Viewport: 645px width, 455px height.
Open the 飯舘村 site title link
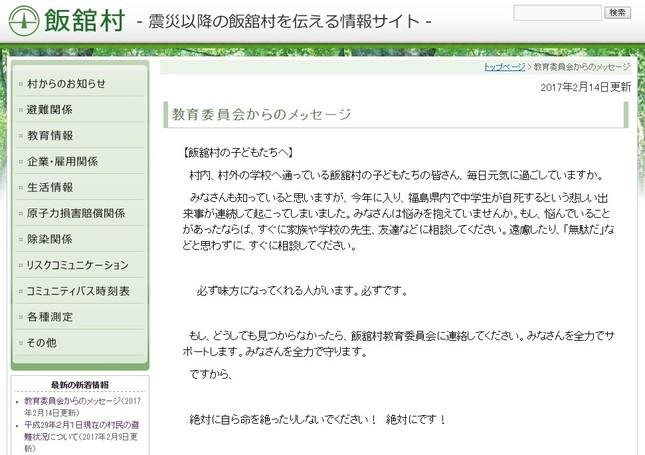click(x=84, y=21)
